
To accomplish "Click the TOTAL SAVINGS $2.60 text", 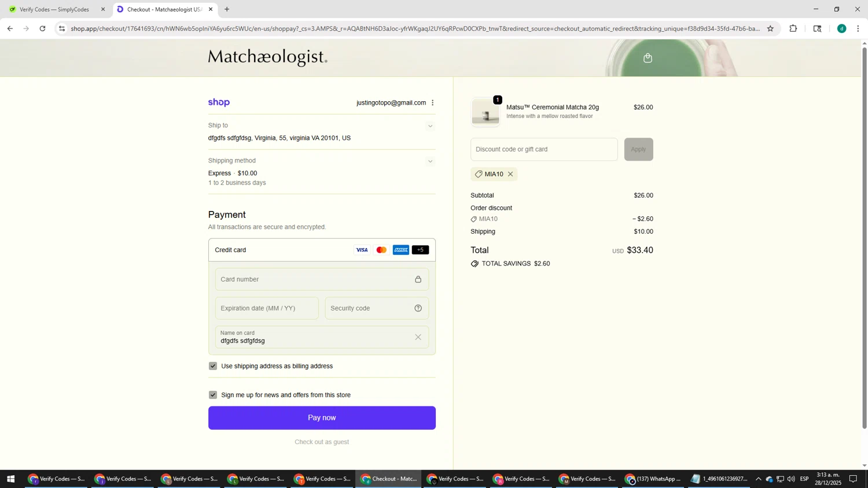I will tap(516, 264).
